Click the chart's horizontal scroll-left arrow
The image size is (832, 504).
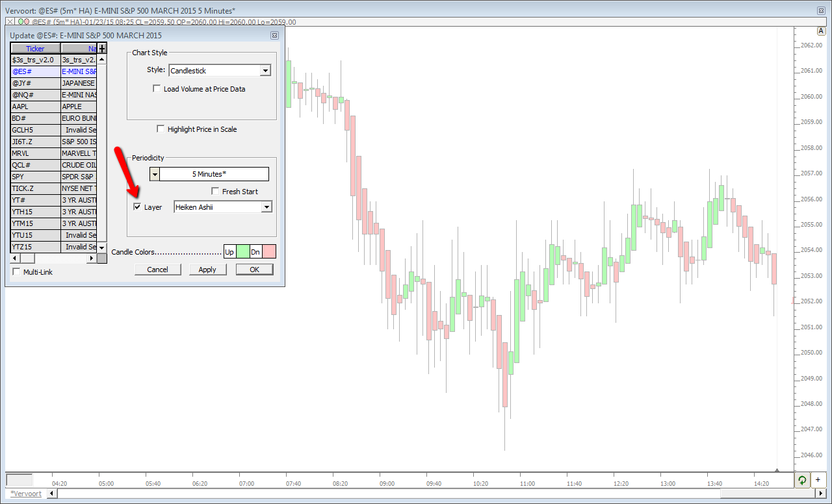53,494
